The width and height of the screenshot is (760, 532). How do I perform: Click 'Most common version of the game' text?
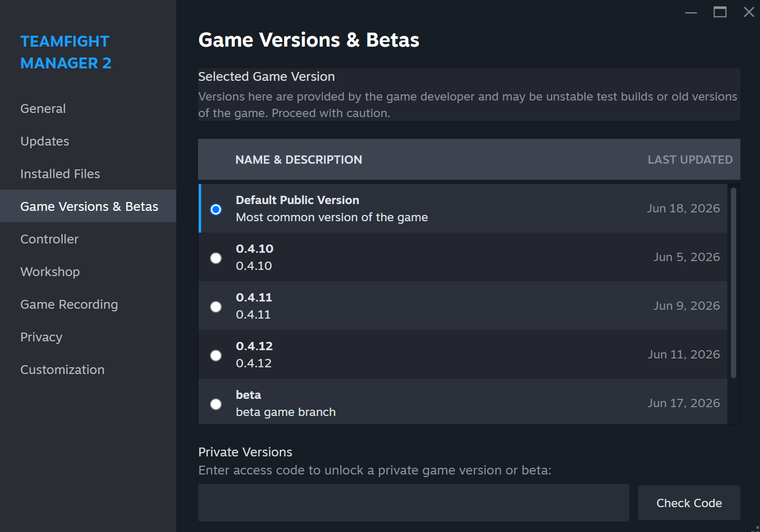[x=332, y=218]
